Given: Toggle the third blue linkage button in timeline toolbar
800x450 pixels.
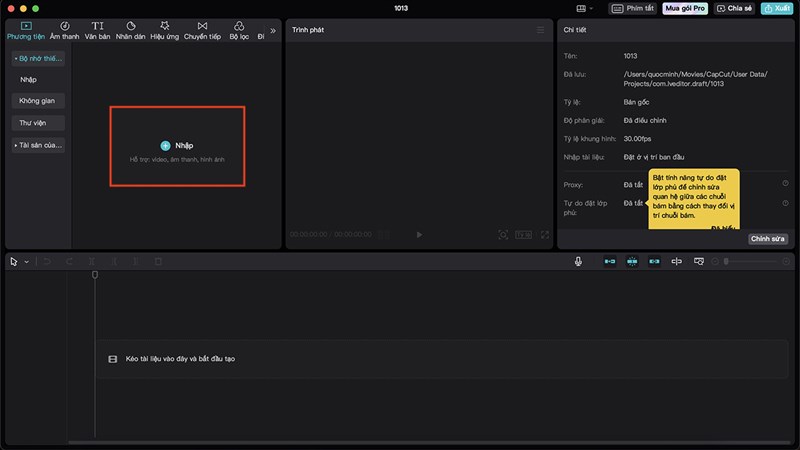Looking at the screenshot, I should coord(654,261).
